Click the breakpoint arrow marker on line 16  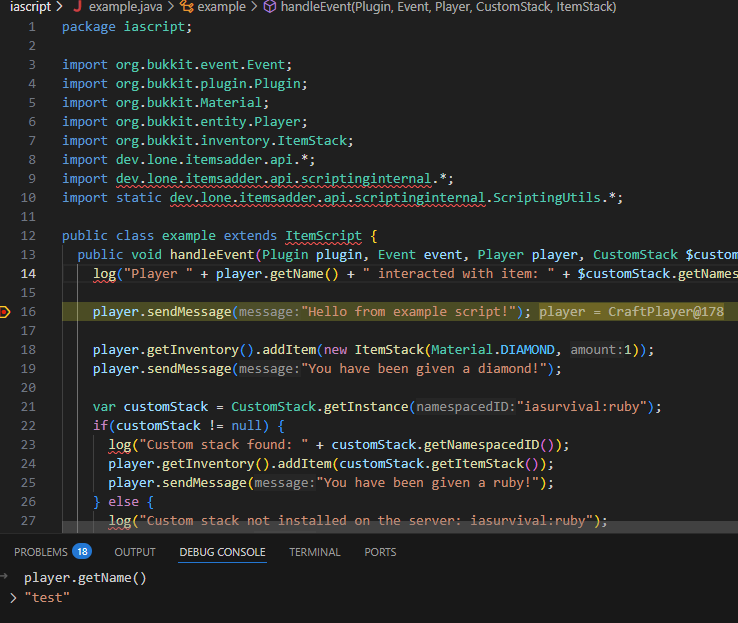tap(5, 312)
